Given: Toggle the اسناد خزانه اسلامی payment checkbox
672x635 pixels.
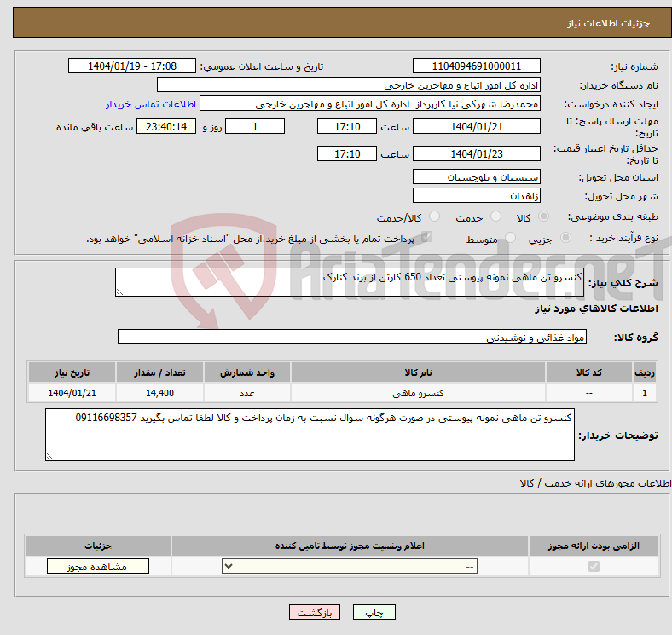Looking at the screenshot, I should click(427, 238).
